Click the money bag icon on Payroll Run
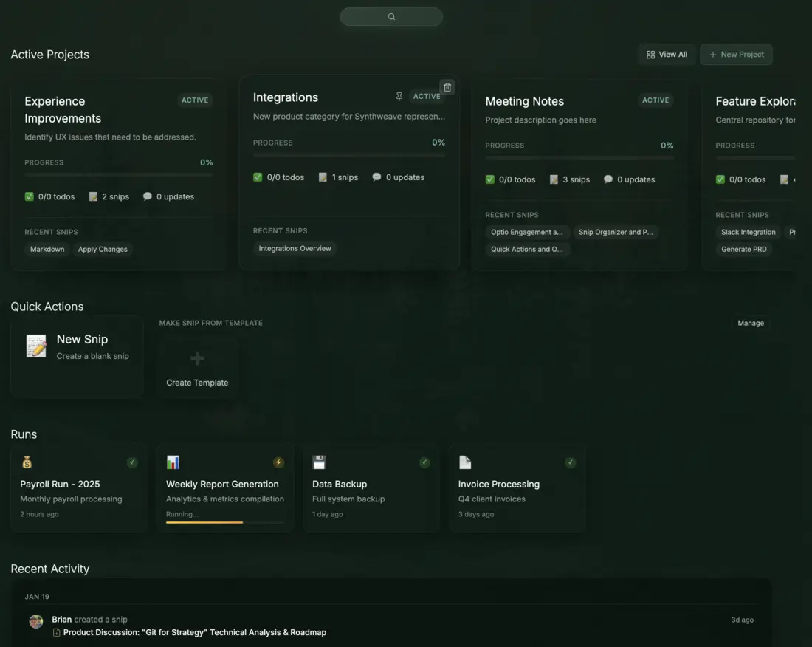 click(x=27, y=462)
